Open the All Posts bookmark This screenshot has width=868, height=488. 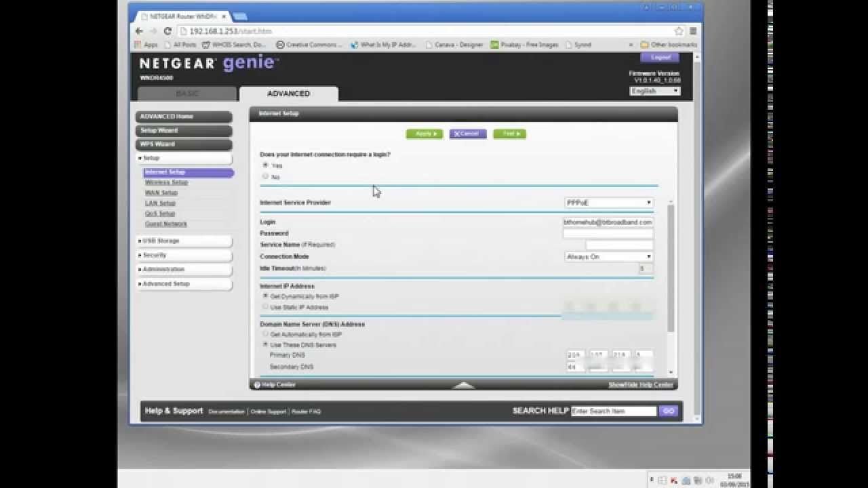(x=180, y=45)
